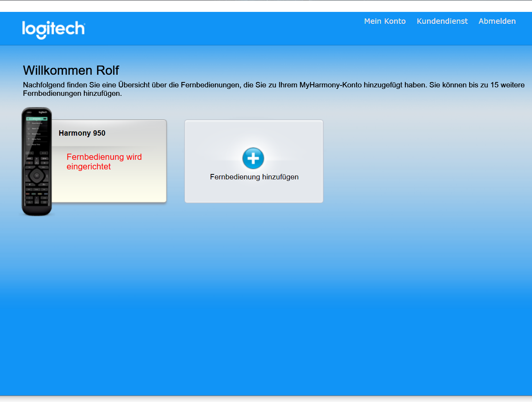
Task: Click the round navigation pad on remote image
Action: point(37,176)
